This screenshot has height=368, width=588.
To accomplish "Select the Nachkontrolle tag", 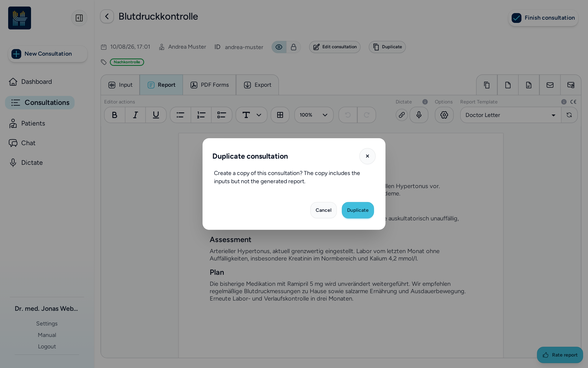I will pos(127,62).
